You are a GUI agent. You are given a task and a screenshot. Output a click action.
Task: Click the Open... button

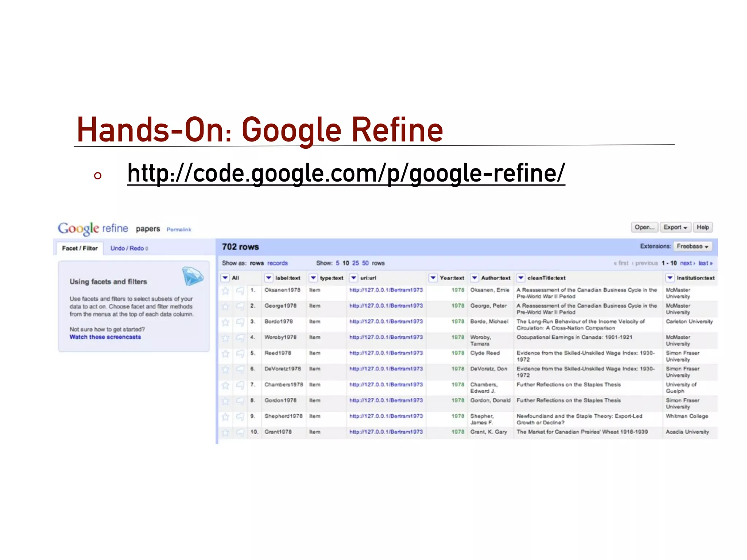coord(645,227)
